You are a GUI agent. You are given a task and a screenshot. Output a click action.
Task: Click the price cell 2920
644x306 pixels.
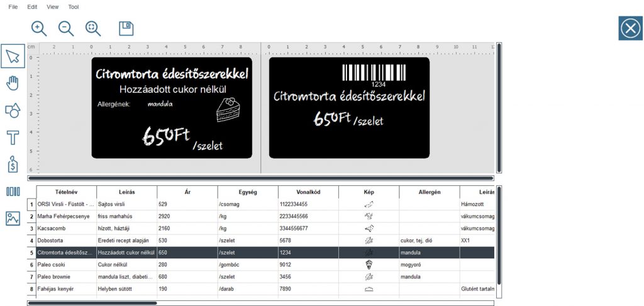coord(187,216)
